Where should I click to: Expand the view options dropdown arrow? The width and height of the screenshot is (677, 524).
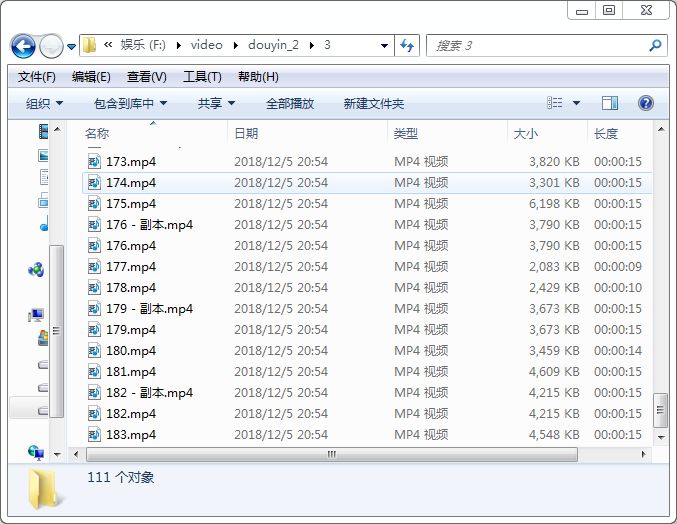pyautogui.click(x=576, y=103)
